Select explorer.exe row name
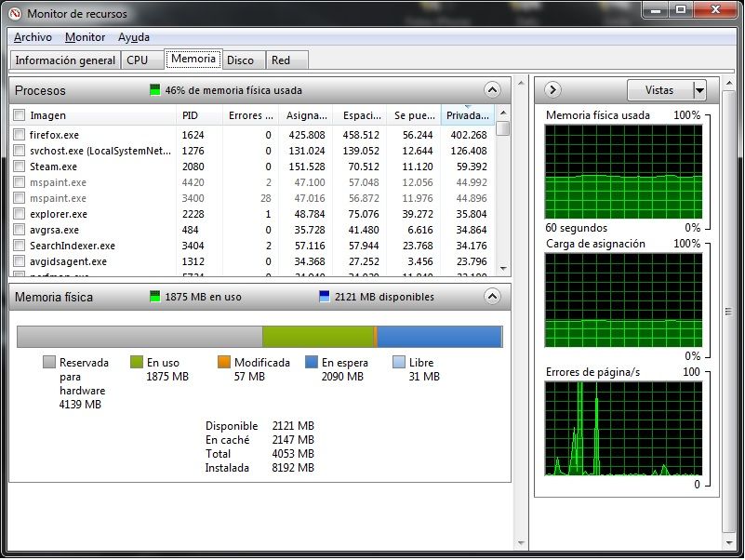The image size is (745, 560). tap(59, 214)
